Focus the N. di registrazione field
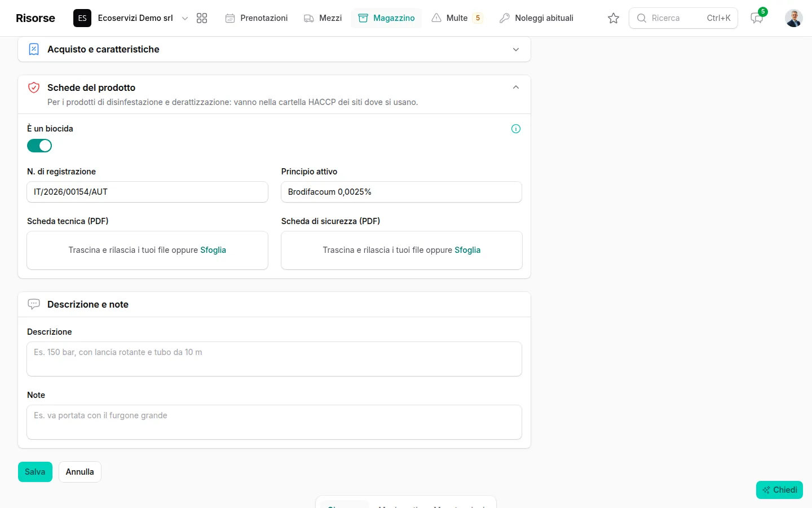 pos(147,192)
